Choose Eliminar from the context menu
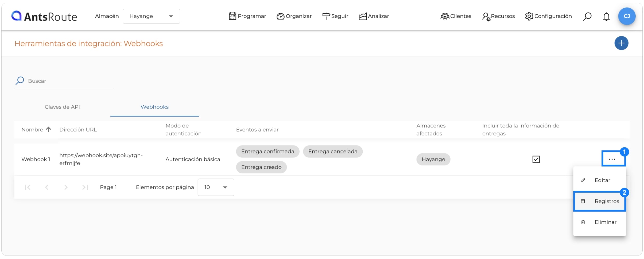644x259 pixels. pyautogui.click(x=599, y=222)
